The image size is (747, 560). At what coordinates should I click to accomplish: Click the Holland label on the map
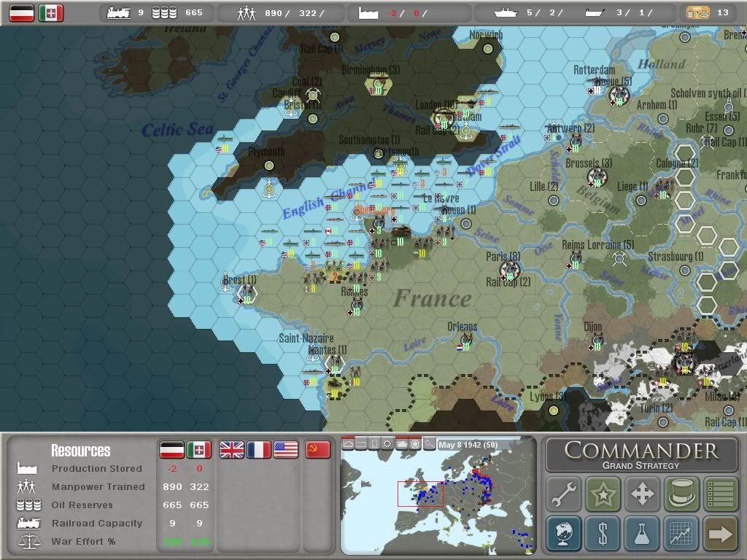[662, 64]
